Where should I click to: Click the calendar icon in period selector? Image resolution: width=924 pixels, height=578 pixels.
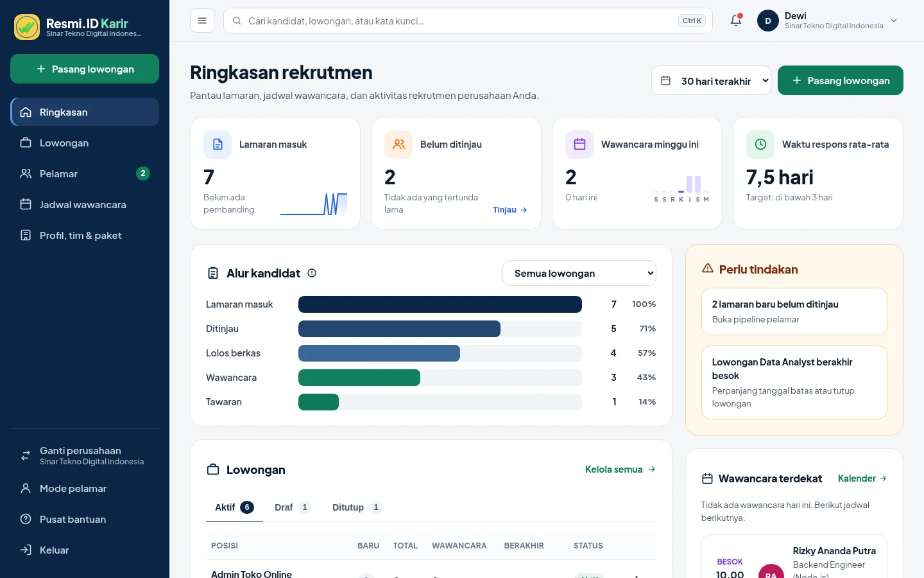[666, 81]
